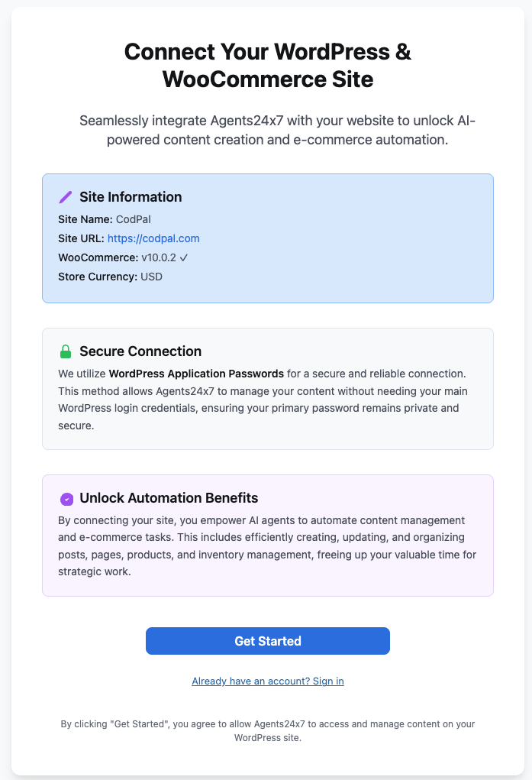The image size is (532, 780).
Task: Click the Site URL label
Action: (x=81, y=238)
